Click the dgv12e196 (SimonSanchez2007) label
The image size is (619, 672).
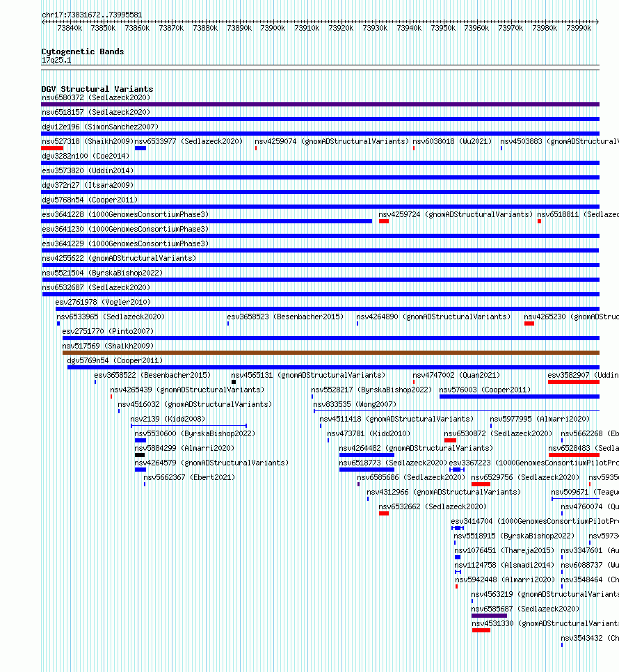pos(100,127)
